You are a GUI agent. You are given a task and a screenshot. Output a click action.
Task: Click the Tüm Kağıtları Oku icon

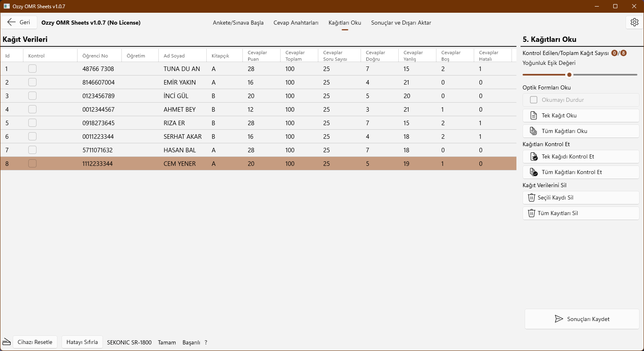point(533,131)
